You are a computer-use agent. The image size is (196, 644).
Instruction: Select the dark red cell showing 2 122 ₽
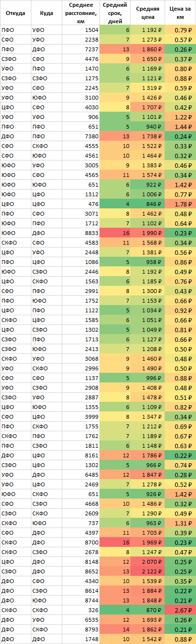148,571
